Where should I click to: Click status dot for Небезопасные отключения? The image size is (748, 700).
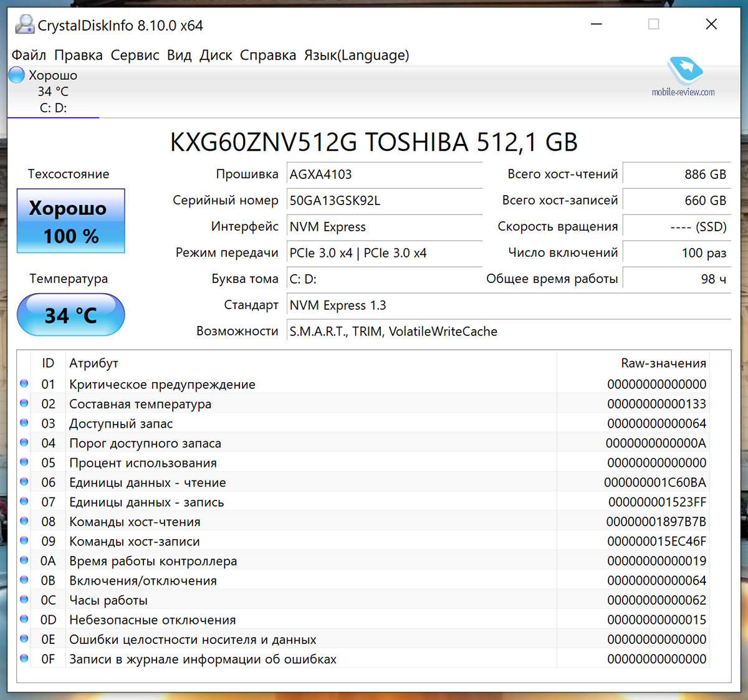coord(24,619)
